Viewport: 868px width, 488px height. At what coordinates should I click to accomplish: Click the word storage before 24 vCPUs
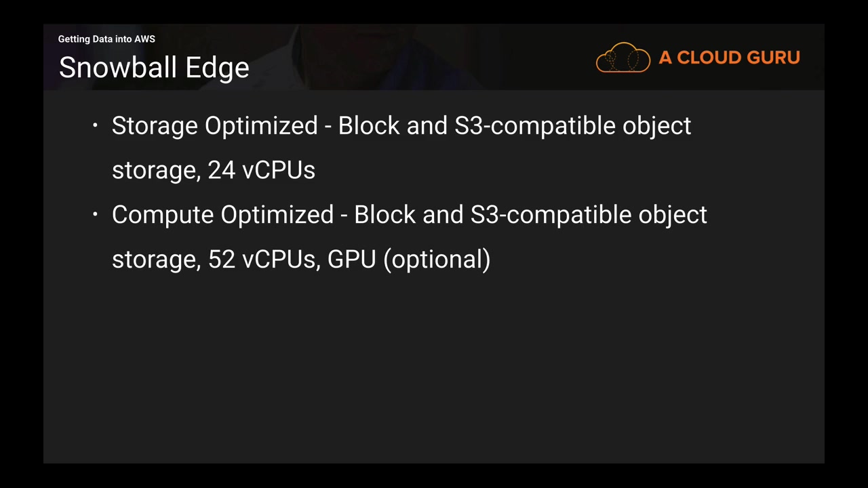click(x=155, y=170)
